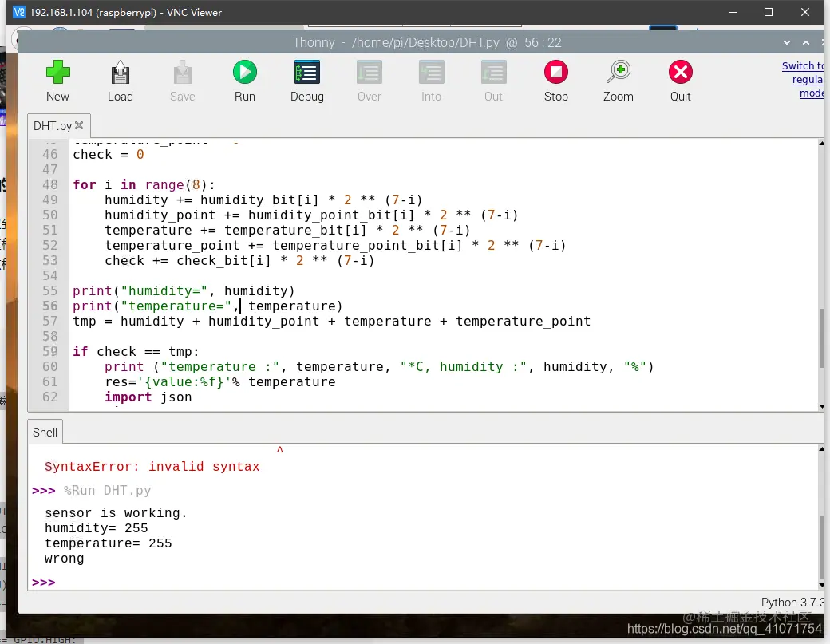Click the 'import json' line
Image resolution: width=830 pixels, height=644 pixels.
tap(148, 397)
